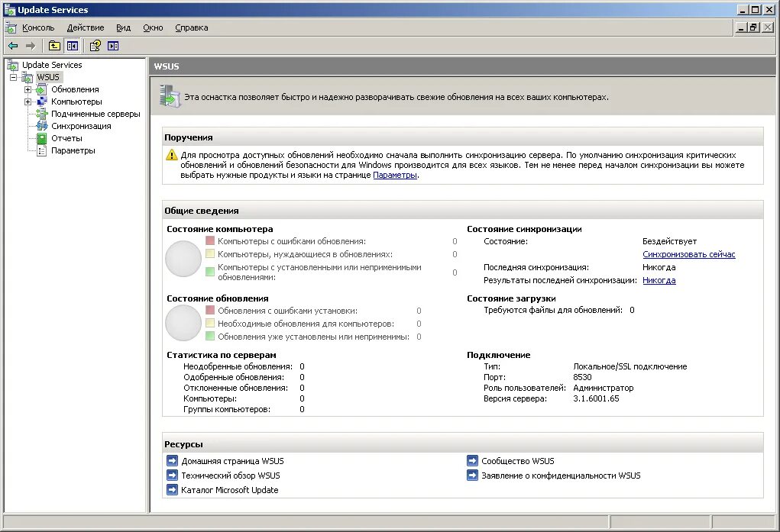
Task: Click the Никогда results link
Action: [659, 280]
